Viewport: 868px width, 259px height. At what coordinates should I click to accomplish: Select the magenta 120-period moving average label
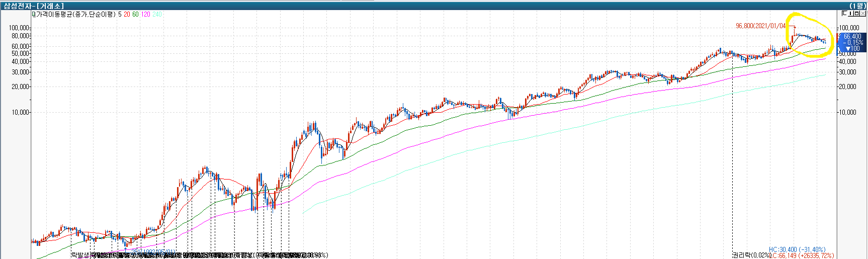click(145, 14)
